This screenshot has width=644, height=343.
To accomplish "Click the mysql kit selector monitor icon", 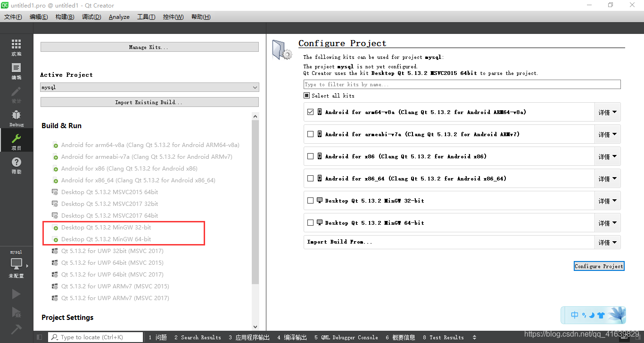I will pyautogui.click(x=17, y=263).
